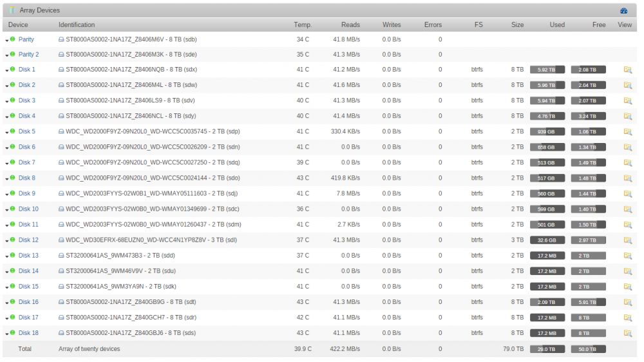Open the Disk 12 link

(x=28, y=240)
